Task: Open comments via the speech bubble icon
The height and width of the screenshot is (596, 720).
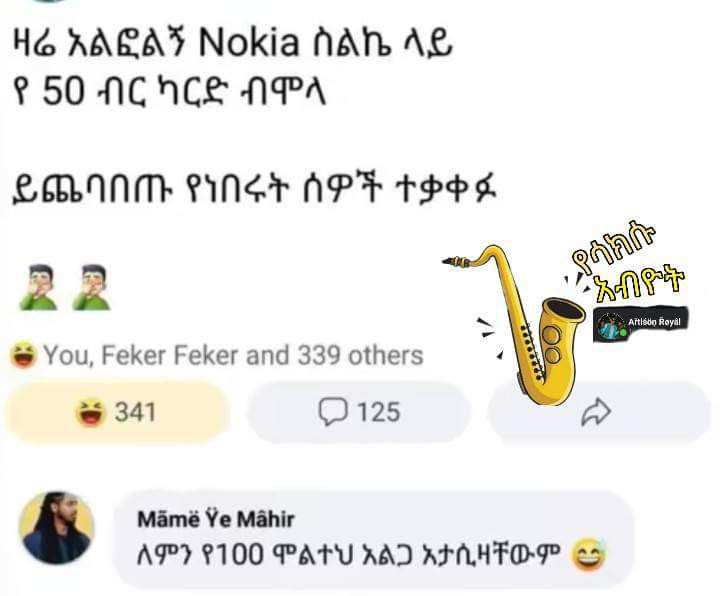Action: tap(332, 412)
